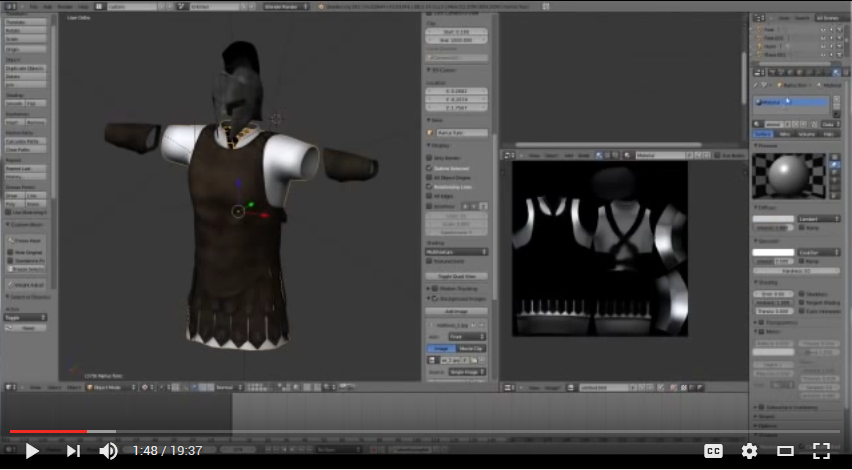Screen dimensions: 852x470
Task: Switch to the Surface material tab
Action: coord(764,134)
